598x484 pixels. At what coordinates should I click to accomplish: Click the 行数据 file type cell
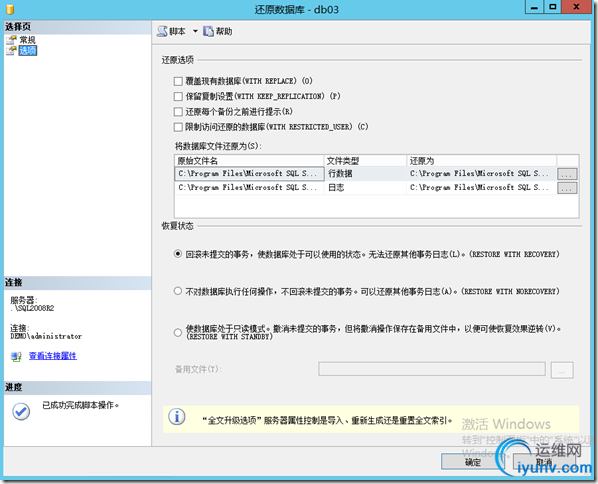point(365,174)
